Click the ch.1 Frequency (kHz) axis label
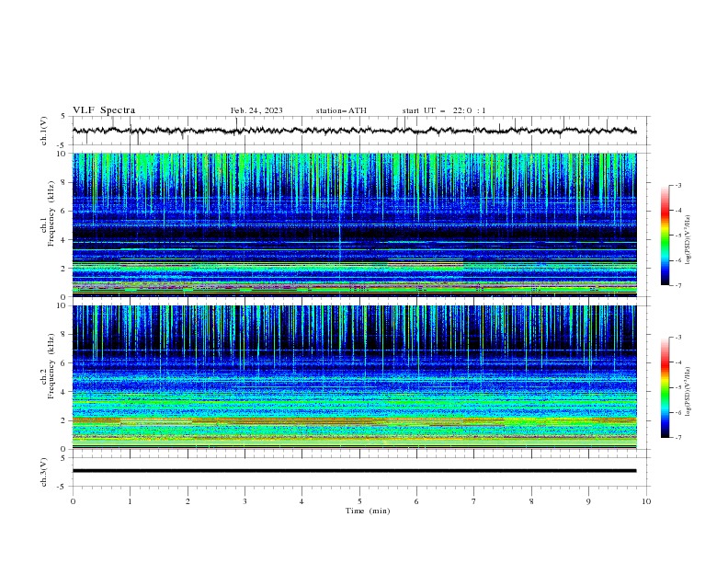 pyautogui.click(x=48, y=214)
